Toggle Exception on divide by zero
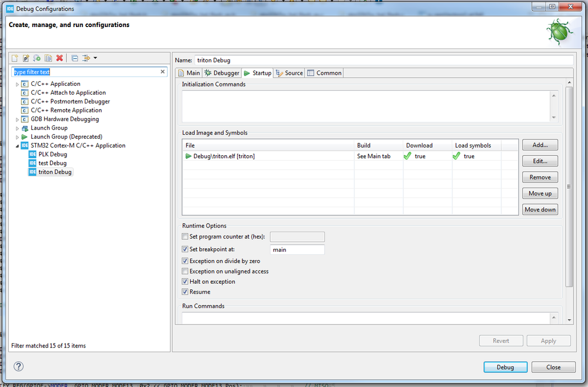The width and height of the screenshot is (588, 387). pos(185,261)
